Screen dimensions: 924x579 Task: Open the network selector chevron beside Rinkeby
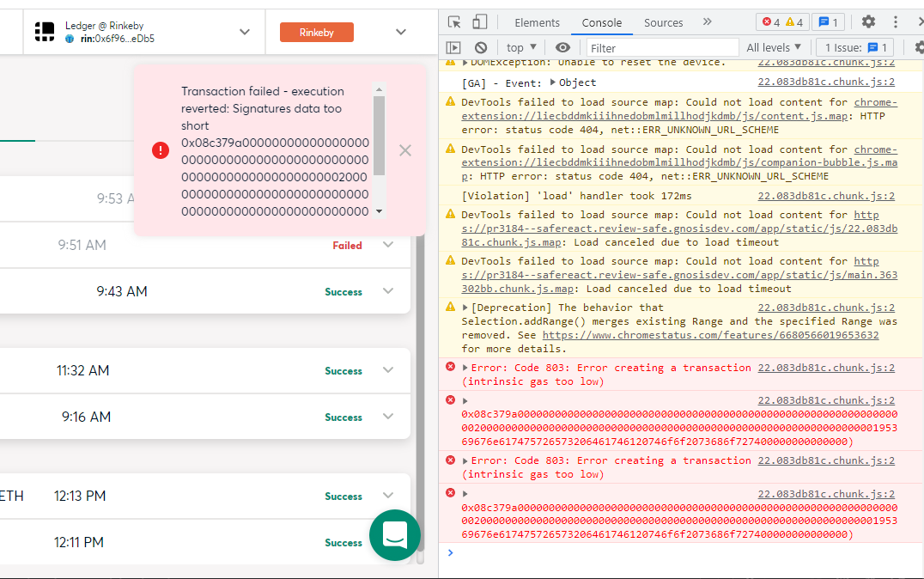(x=401, y=32)
